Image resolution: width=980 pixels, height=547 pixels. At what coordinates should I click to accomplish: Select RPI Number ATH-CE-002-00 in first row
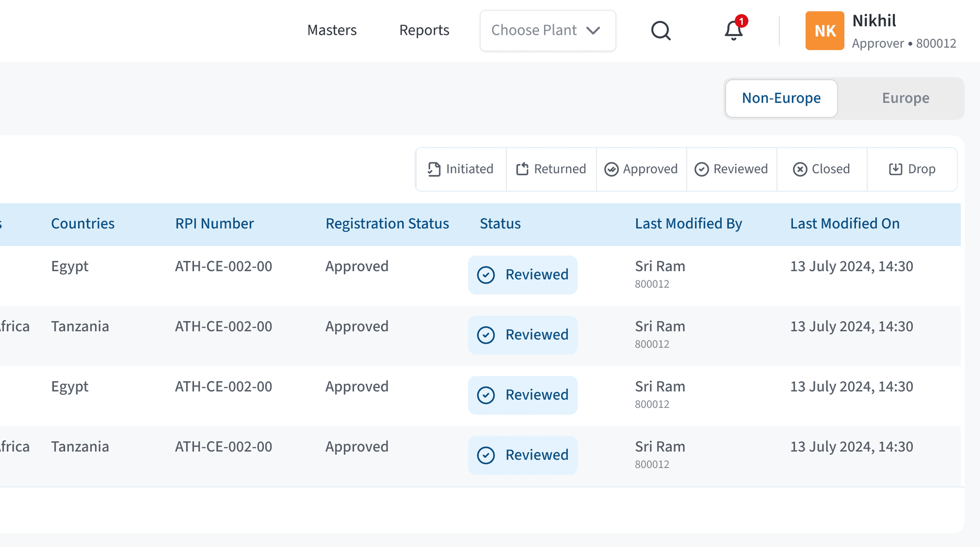click(223, 266)
